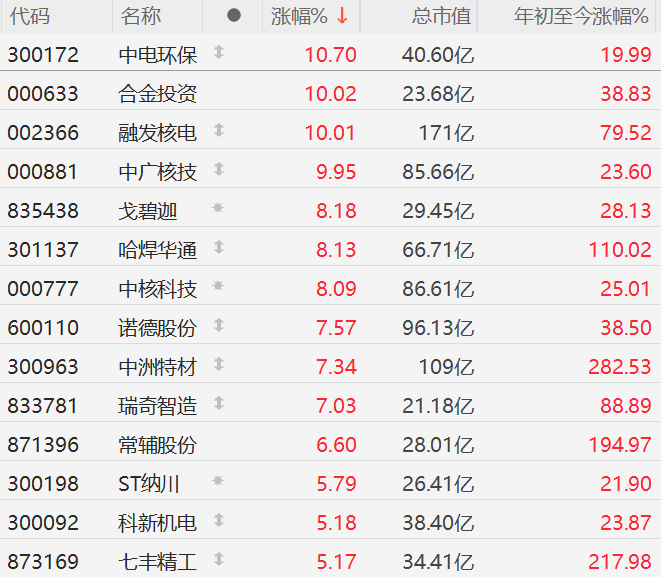661x577 pixels.
Task: Select stock code 871396
Action: [x=43, y=445]
